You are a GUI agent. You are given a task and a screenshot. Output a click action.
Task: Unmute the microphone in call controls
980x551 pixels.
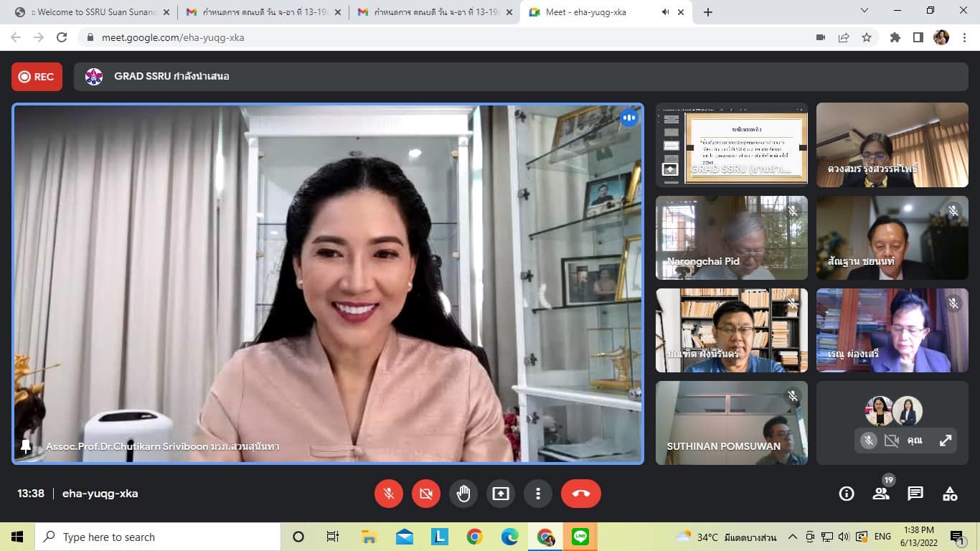pos(389,494)
